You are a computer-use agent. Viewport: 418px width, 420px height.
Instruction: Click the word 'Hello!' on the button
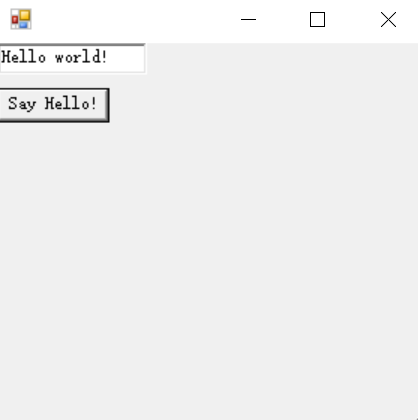pyautogui.click(x=71, y=103)
